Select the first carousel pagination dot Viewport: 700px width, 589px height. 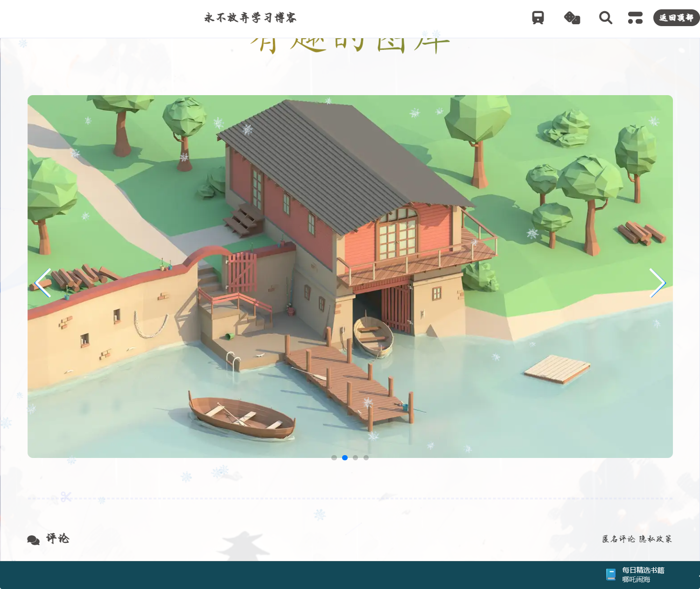(x=334, y=457)
